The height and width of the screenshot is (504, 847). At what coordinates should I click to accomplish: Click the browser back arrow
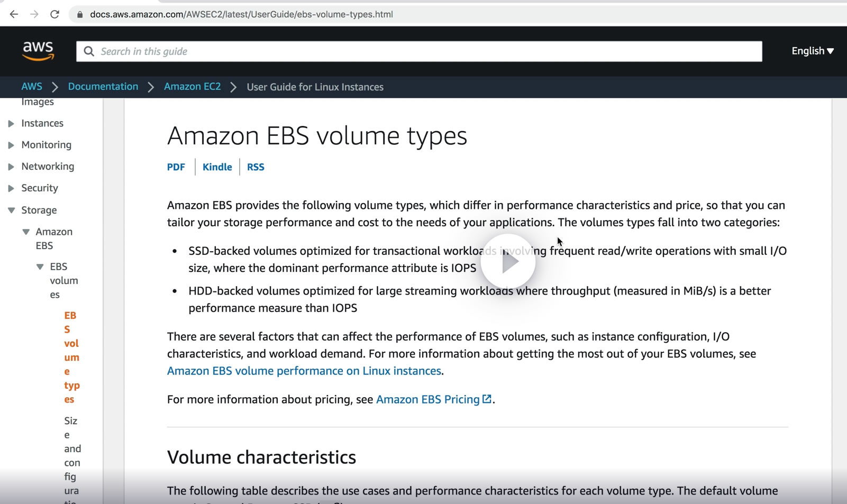[14, 14]
